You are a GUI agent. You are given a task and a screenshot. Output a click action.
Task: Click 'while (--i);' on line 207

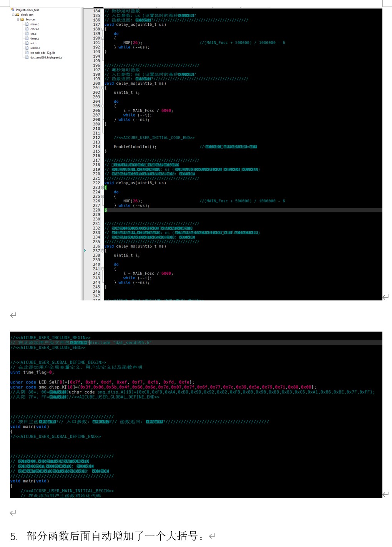pyautogui.click(x=138, y=115)
